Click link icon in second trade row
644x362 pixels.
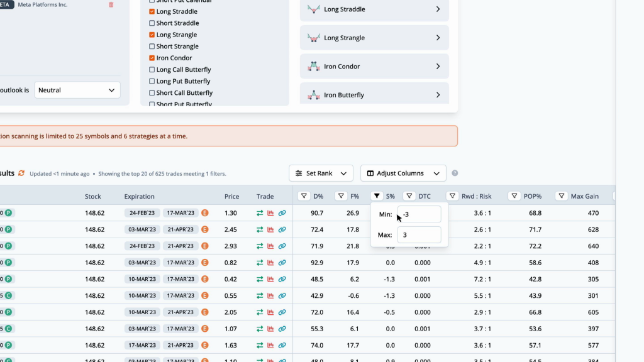[x=282, y=230]
